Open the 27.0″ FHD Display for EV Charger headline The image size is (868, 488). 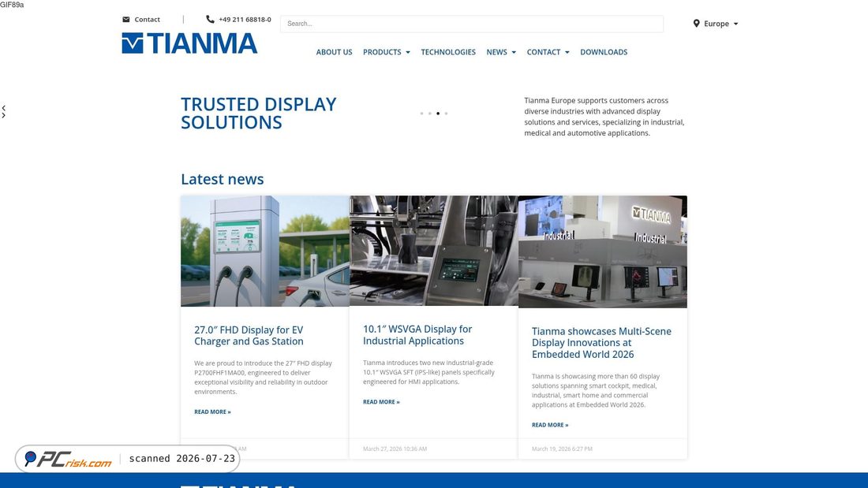pyautogui.click(x=249, y=335)
